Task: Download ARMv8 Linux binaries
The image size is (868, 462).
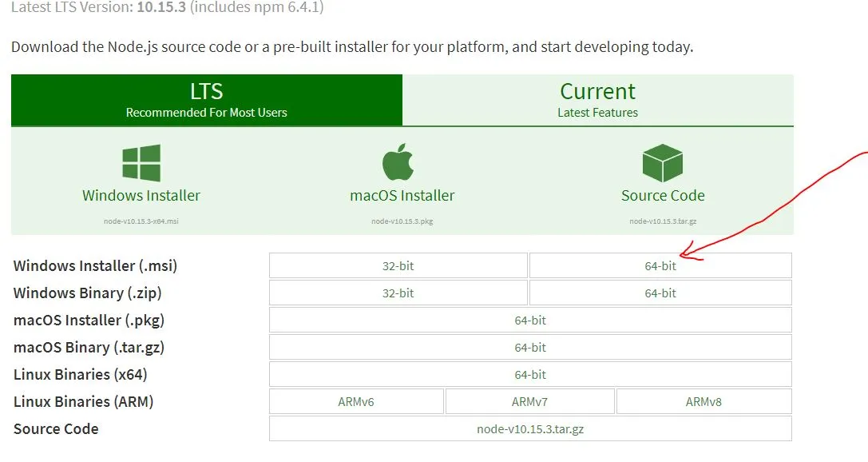Action: point(704,401)
